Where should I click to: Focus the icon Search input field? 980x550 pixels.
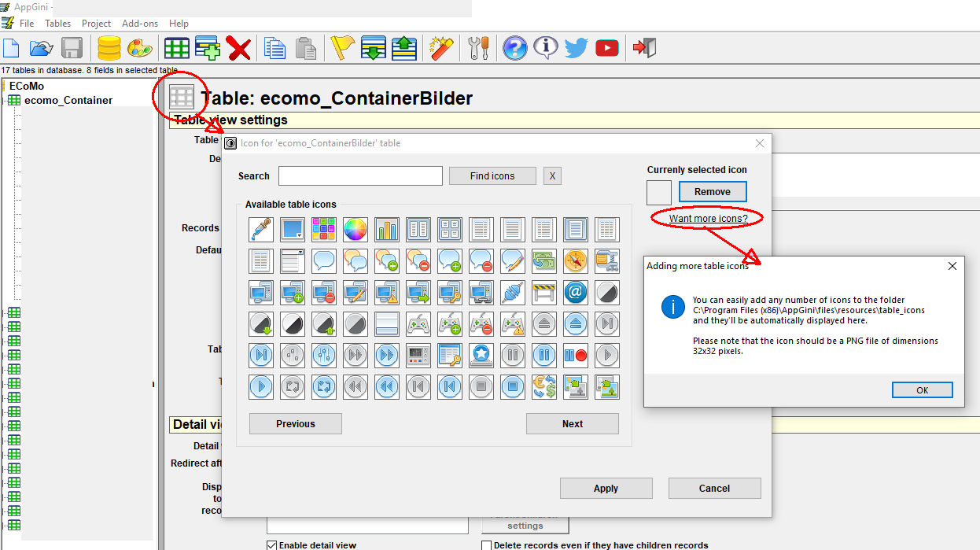point(360,176)
